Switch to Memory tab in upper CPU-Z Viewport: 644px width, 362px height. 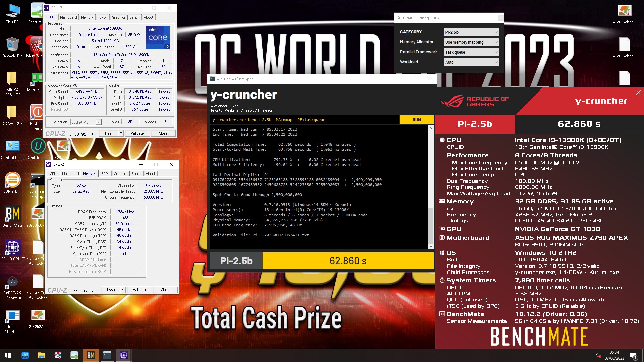tap(87, 17)
